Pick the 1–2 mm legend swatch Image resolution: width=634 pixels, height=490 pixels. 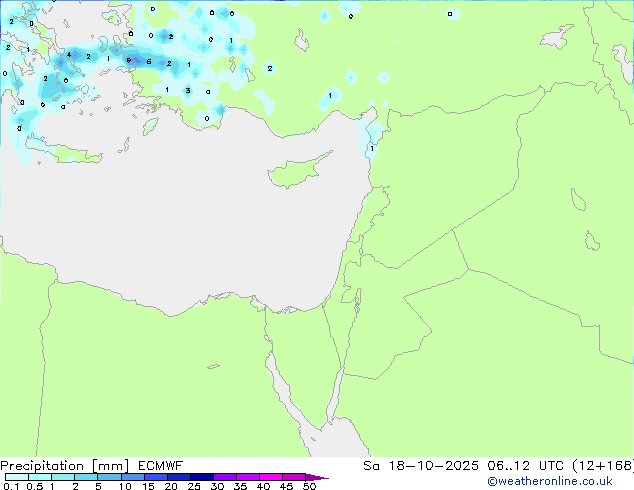[x=63, y=477]
